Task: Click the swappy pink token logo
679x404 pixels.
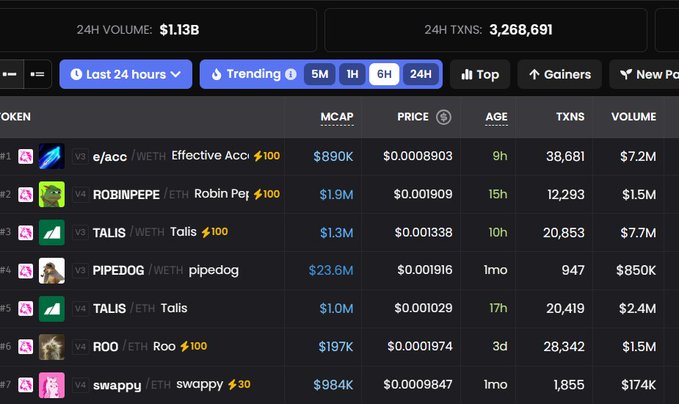Action: [x=52, y=385]
